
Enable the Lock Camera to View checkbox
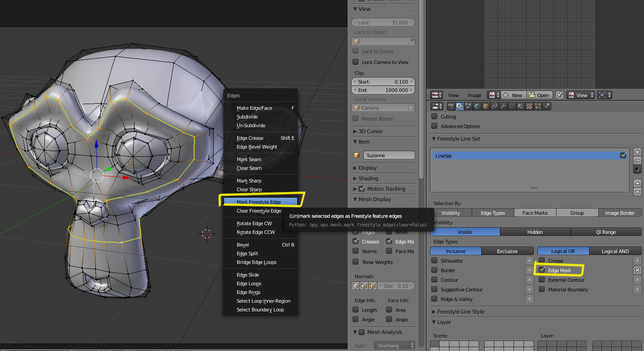[356, 62]
